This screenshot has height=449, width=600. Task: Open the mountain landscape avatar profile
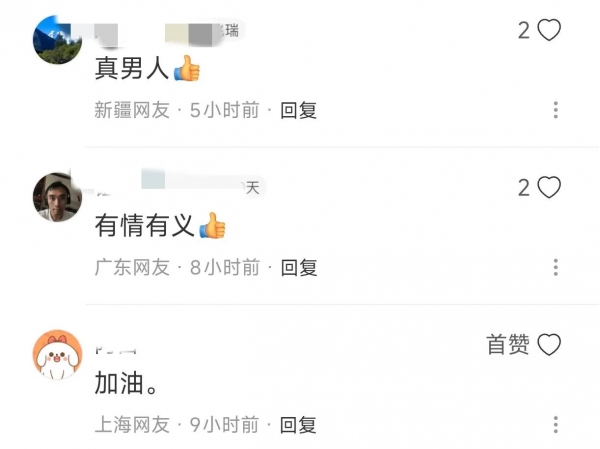point(57,39)
